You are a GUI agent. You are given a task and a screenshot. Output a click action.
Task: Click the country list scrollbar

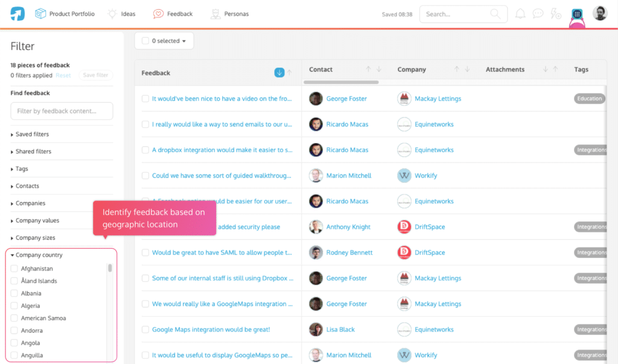pos(110,268)
